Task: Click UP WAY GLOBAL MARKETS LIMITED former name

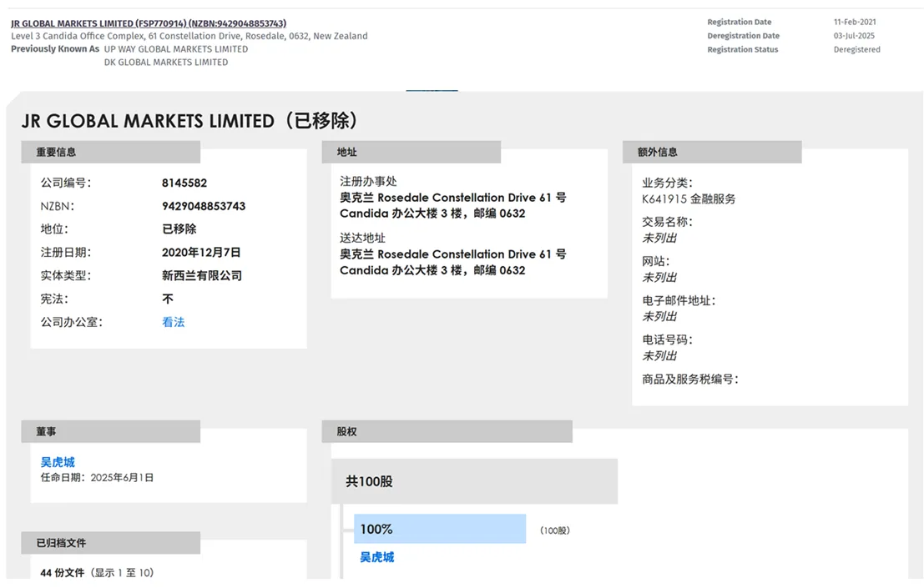Action: 176,49
